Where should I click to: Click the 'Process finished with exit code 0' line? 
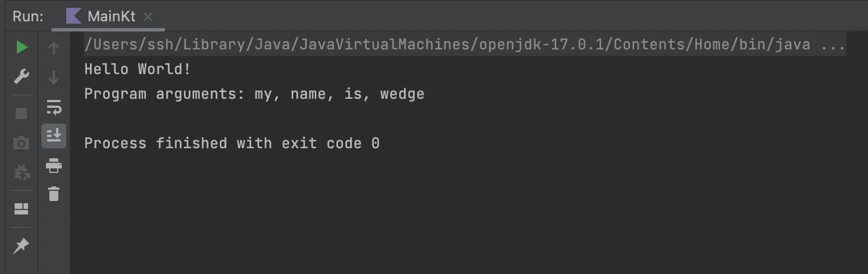232,143
